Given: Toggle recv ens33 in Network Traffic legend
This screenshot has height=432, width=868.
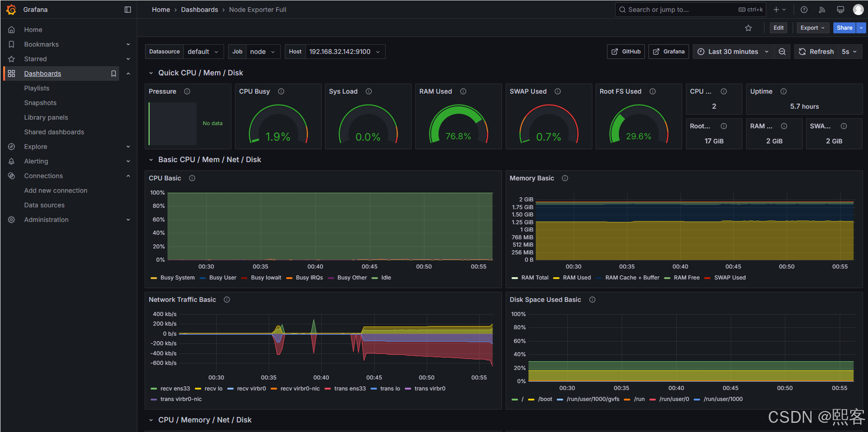Looking at the screenshot, I should coord(175,388).
